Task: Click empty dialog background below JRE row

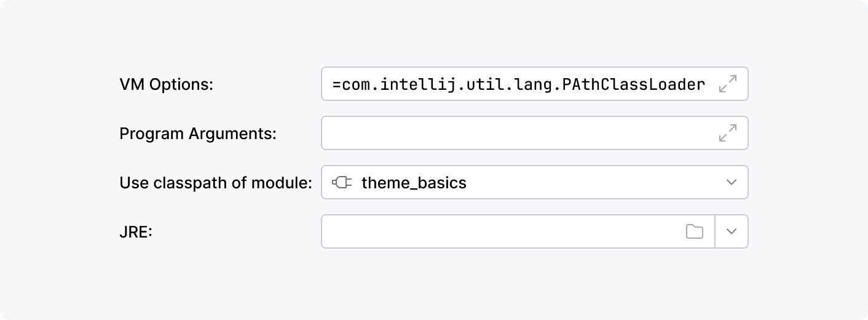Action: [x=434, y=283]
